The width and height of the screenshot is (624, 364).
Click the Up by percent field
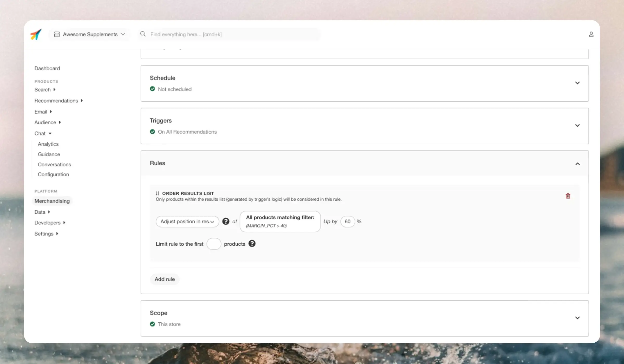point(347,222)
